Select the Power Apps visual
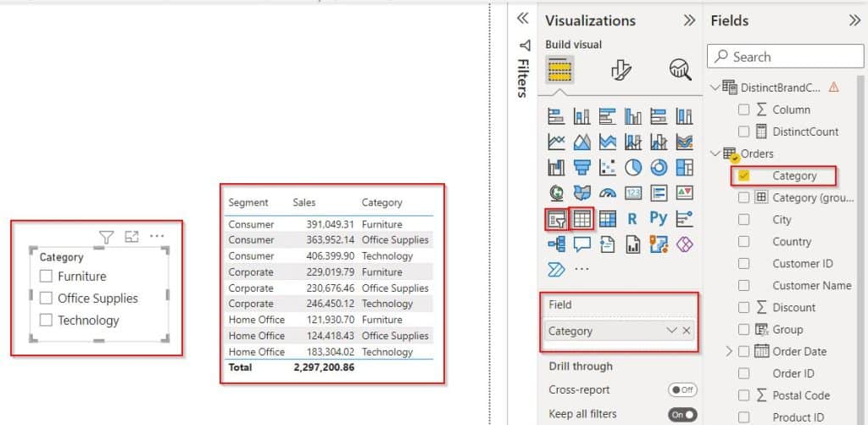868x425 pixels. click(x=684, y=244)
